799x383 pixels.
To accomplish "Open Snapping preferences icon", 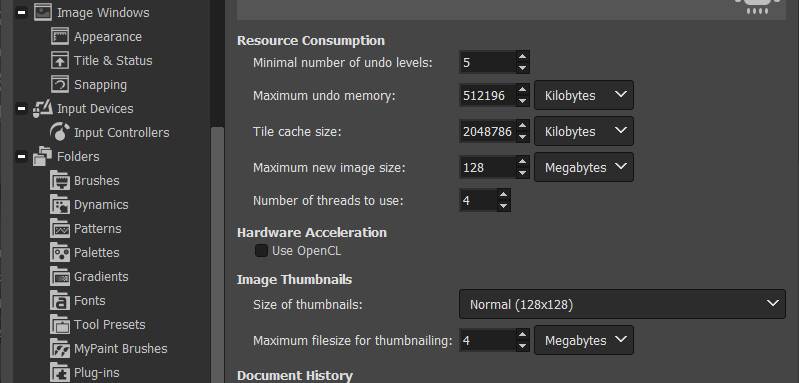I will click(60, 85).
